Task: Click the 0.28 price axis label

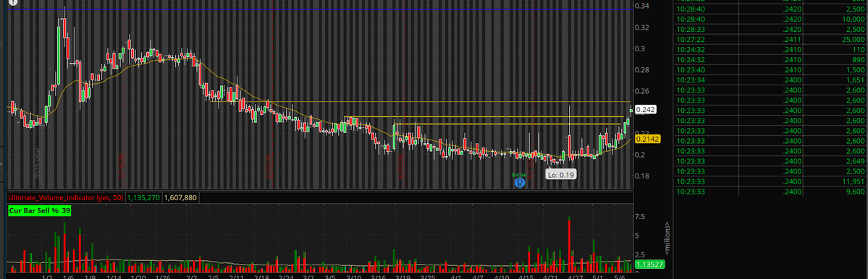Action: [642, 70]
